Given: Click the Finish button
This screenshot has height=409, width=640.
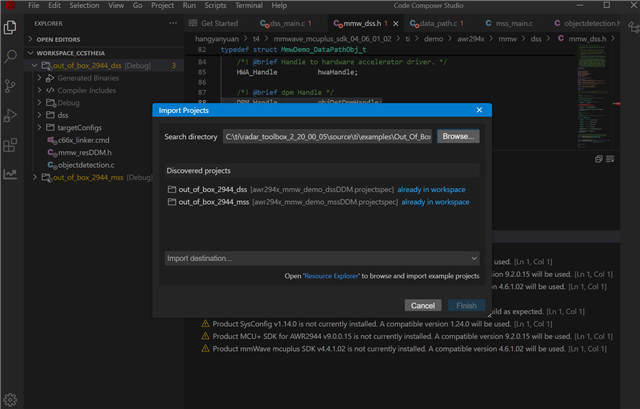Looking at the screenshot, I should 467,305.
